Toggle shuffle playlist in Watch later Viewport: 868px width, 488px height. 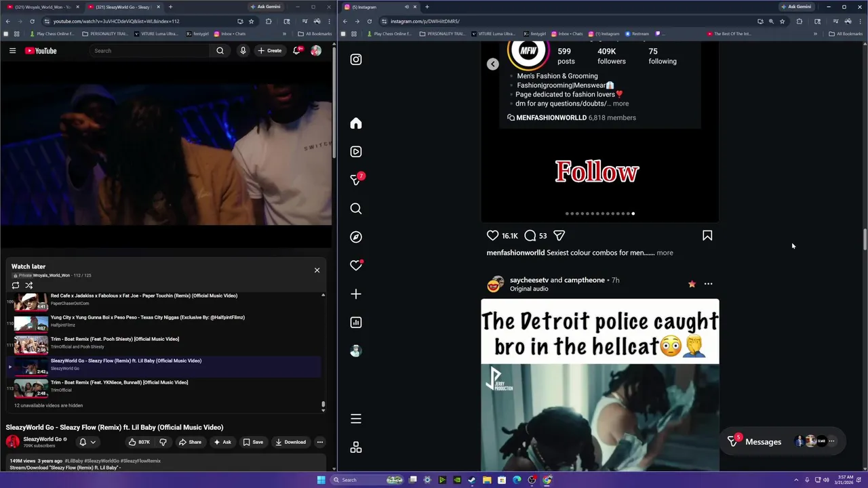click(x=29, y=285)
